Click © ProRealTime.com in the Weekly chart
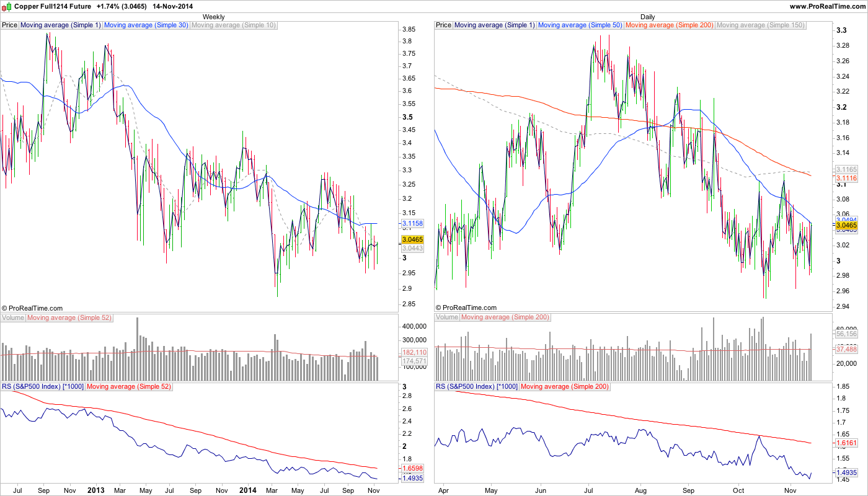Viewport: 868px width, 496px height. coord(32,308)
